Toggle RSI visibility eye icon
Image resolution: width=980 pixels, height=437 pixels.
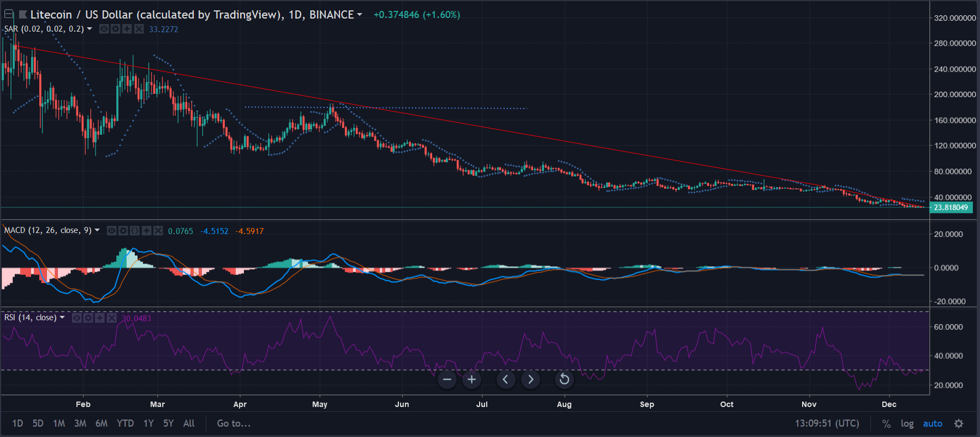click(x=77, y=318)
